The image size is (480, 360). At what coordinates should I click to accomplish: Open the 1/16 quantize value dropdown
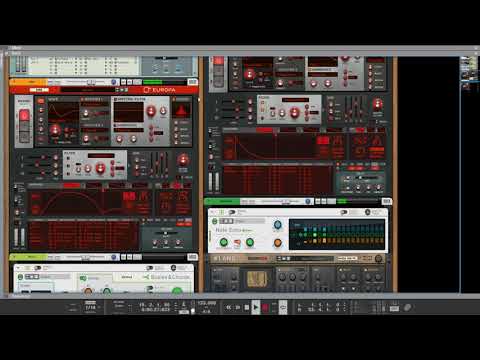click(x=91, y=307)
